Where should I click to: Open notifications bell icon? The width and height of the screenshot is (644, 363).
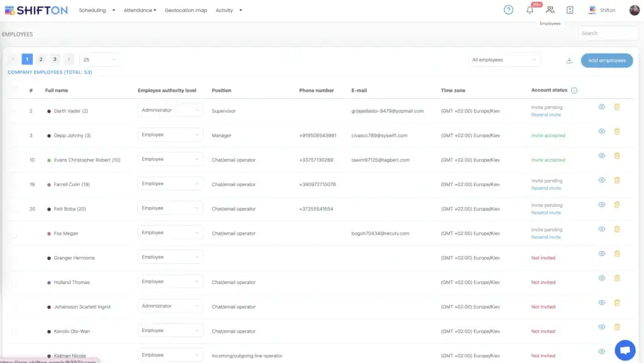click(530, 10)
